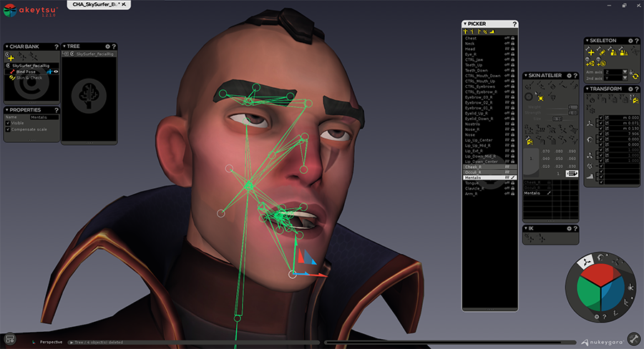This screenshot has width=644, height=349.
Task: Click the yellow highlighted brush icon in Skin Atelier
Action: point(540,97)
